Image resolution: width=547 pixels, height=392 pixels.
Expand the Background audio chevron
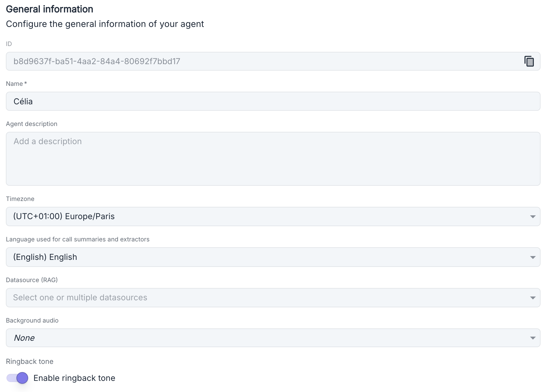pos(533,338)
